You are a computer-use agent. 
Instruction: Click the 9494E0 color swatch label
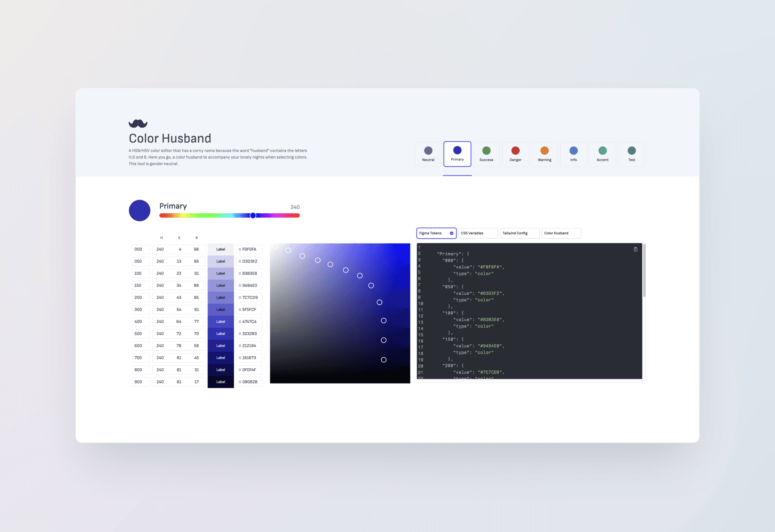(x=221, y=285)
